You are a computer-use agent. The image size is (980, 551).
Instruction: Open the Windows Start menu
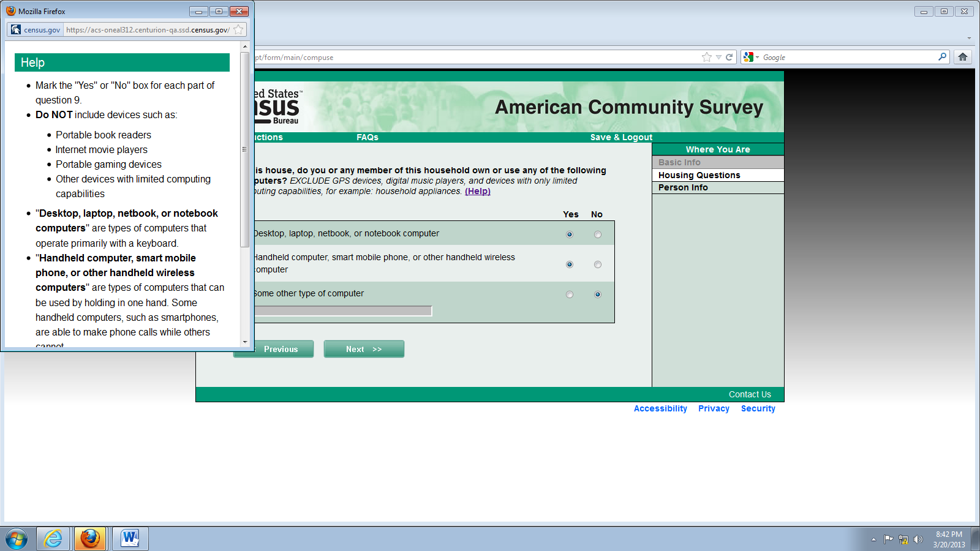click(x=17, y=539)
